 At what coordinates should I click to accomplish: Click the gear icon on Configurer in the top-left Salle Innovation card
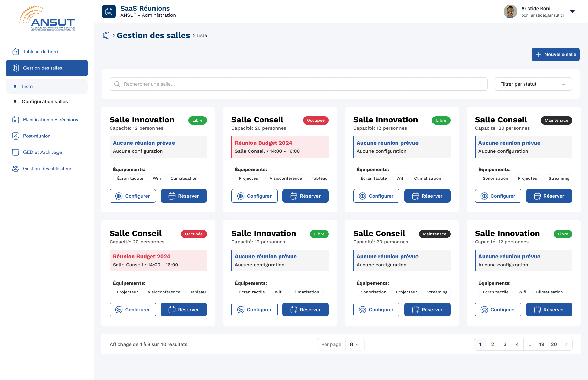pyautogui.click(x=119, y=196)
